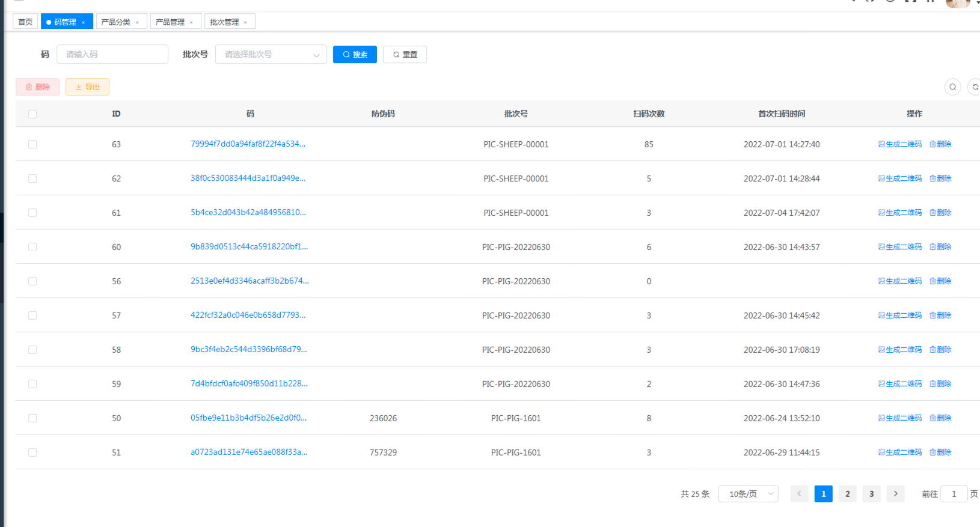This screenshot has width=980, height=527.
Task: Open code link 05fbe9e11b3b4df5b26e2d0f0...
Action: click(248, 418)
